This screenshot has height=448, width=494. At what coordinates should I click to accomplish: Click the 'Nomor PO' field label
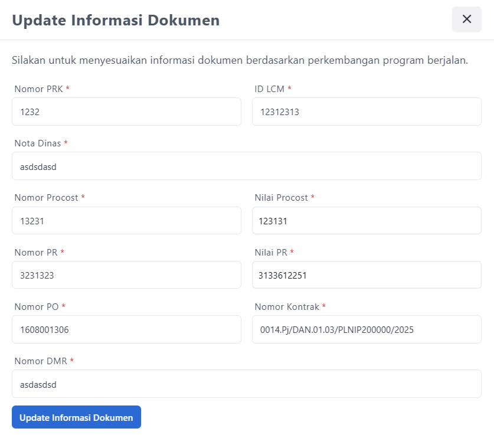[x=37, y=307]
